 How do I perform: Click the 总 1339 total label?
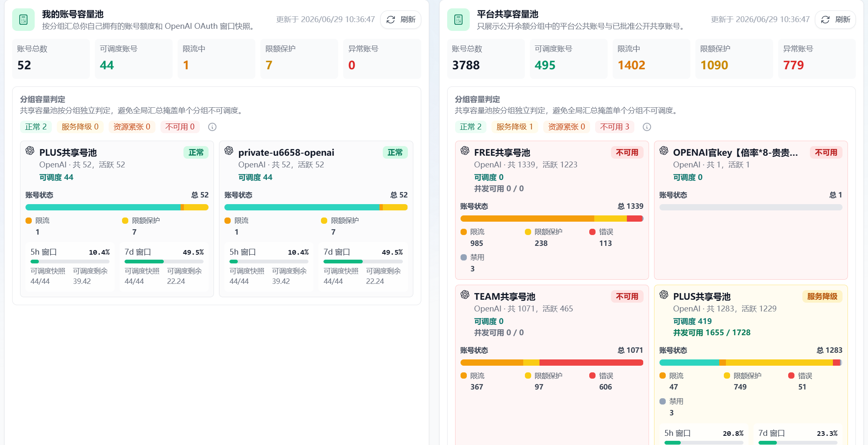pos(631,206)
